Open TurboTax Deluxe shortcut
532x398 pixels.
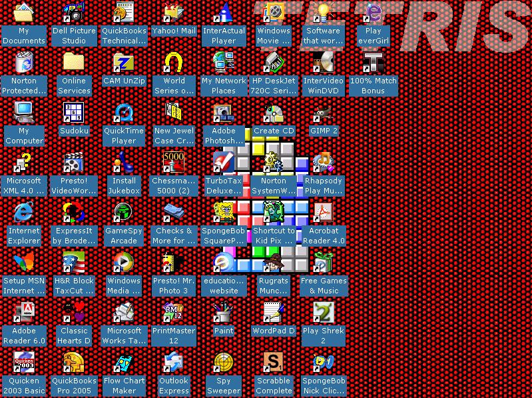click(224, 162)
